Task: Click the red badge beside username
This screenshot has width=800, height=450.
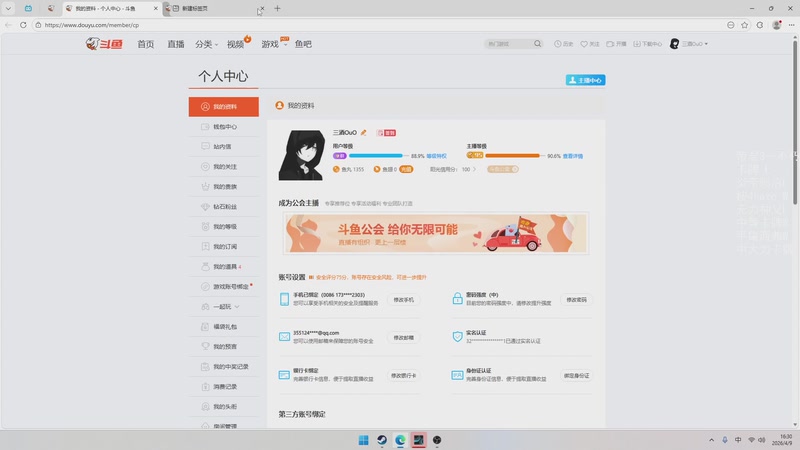Action: tap(386, 133)
